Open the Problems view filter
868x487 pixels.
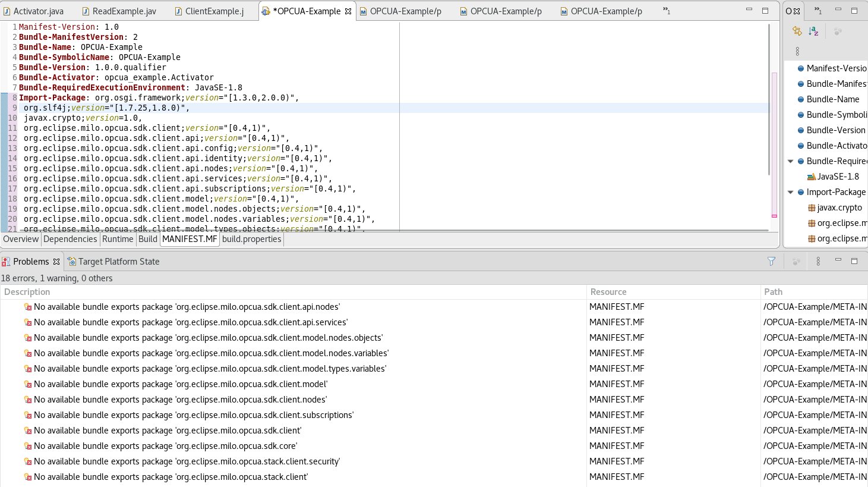pyautogui.click(x=771, y=261)
